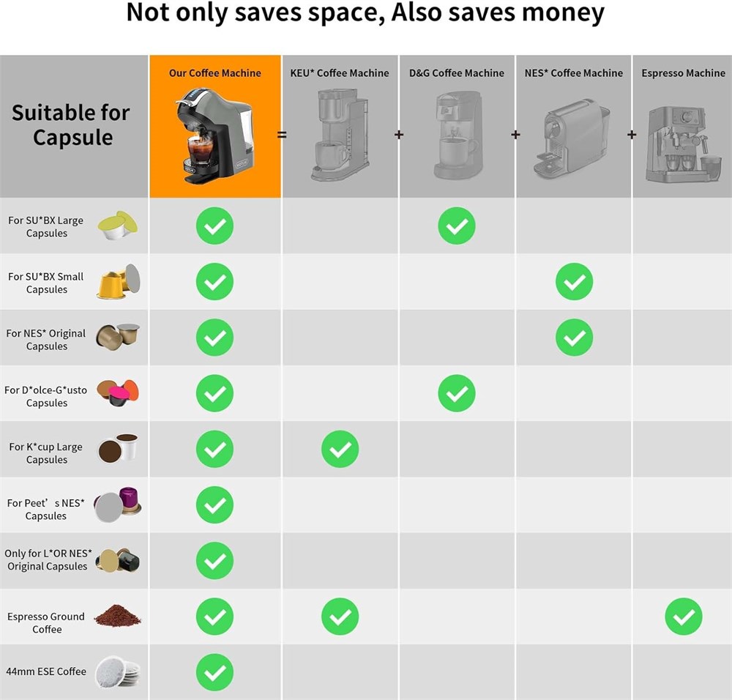The height and width of the screenshot is (700, 732).
Task: Click the K*cup Large capsule icon
Action: point(118,448)
